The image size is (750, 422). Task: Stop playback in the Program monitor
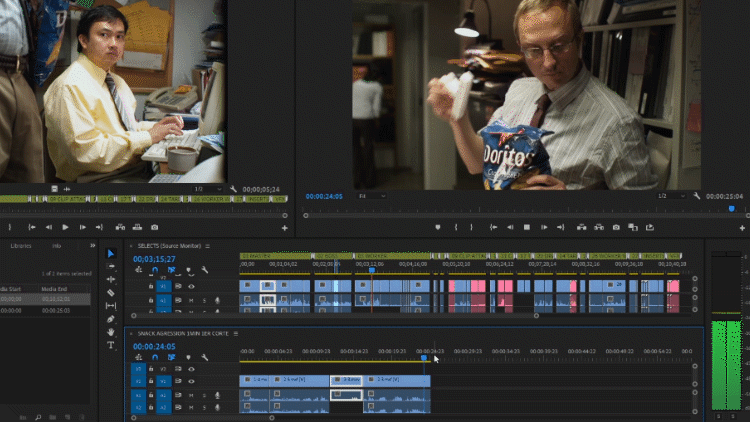pos(527,227)
